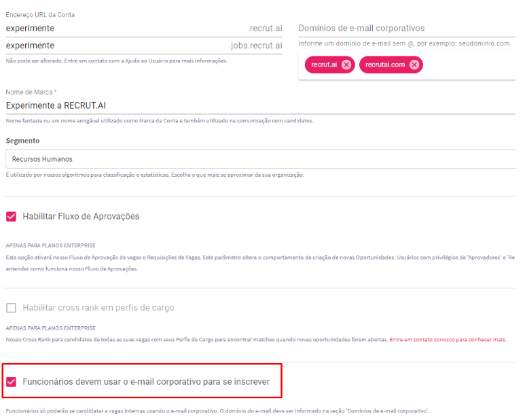Click the 'Funcionários devem usar o e-mail corporativo' label text
Image resolution: width=525 pixels, height=420 pixels.
(146, 381)
